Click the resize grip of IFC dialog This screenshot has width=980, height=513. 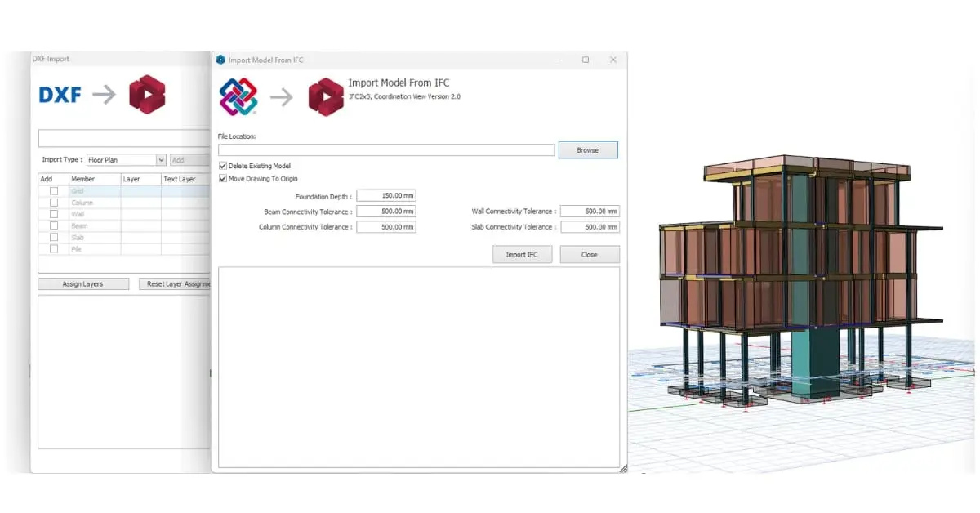[x=623, y=468]
